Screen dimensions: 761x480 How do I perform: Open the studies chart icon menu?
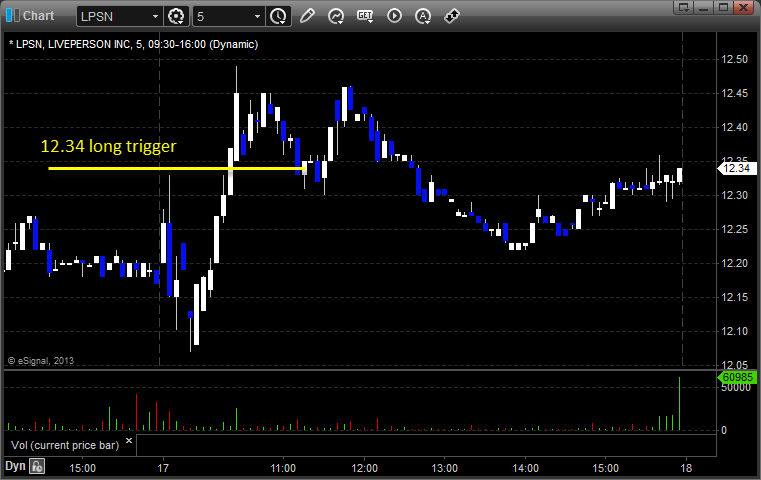click(336, 16)
